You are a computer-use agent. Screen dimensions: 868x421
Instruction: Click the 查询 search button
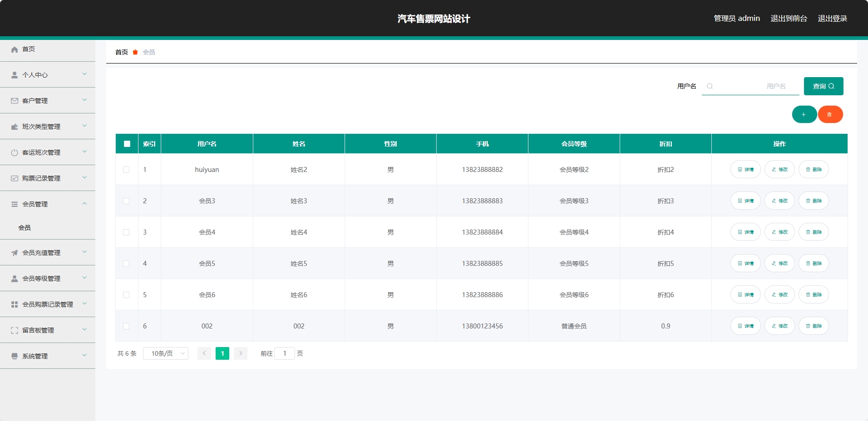pos(823,86)
